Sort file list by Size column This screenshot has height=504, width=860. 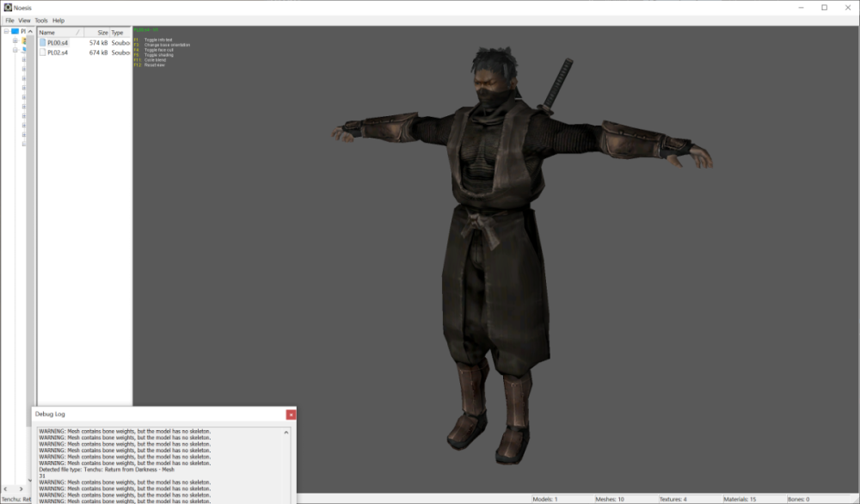pyautogui.click(x=96, y=33)
